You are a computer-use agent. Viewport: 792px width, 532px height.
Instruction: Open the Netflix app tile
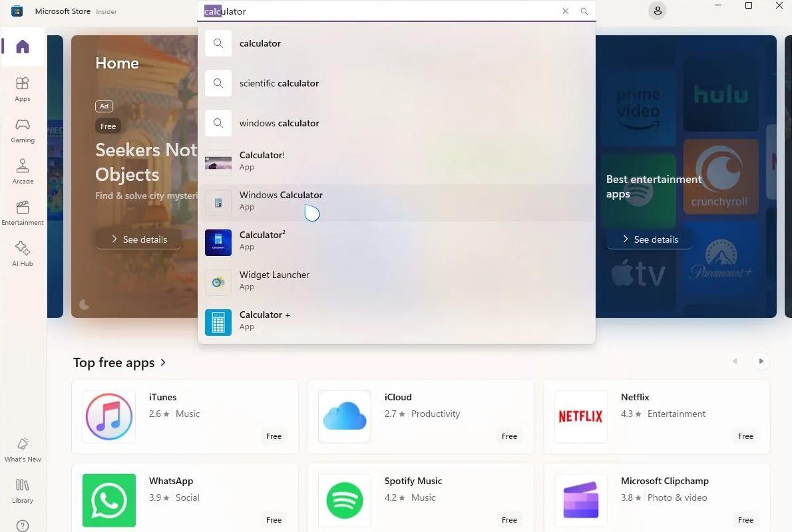[656, 416]
